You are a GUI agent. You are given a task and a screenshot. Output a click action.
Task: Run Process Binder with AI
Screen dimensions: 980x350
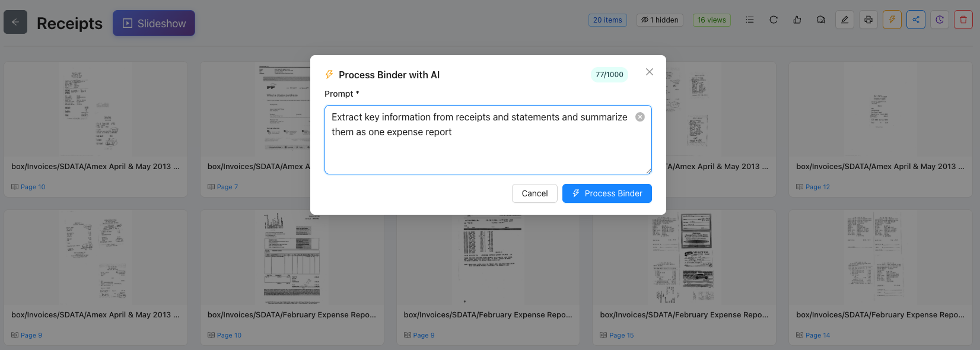[x=607, y=193]
